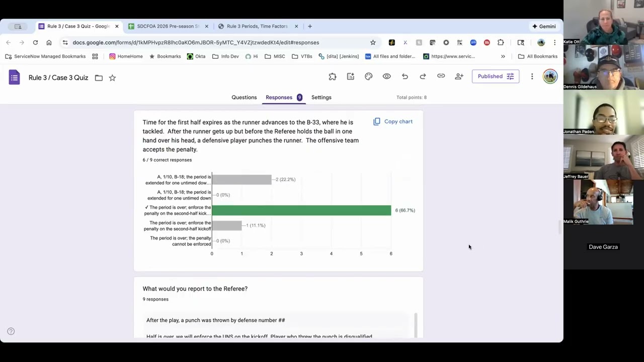The height and width of the screenshot is (362, 644).
Task: Redo the change in Forms toolbar
Action: click(x=423, y=76)
